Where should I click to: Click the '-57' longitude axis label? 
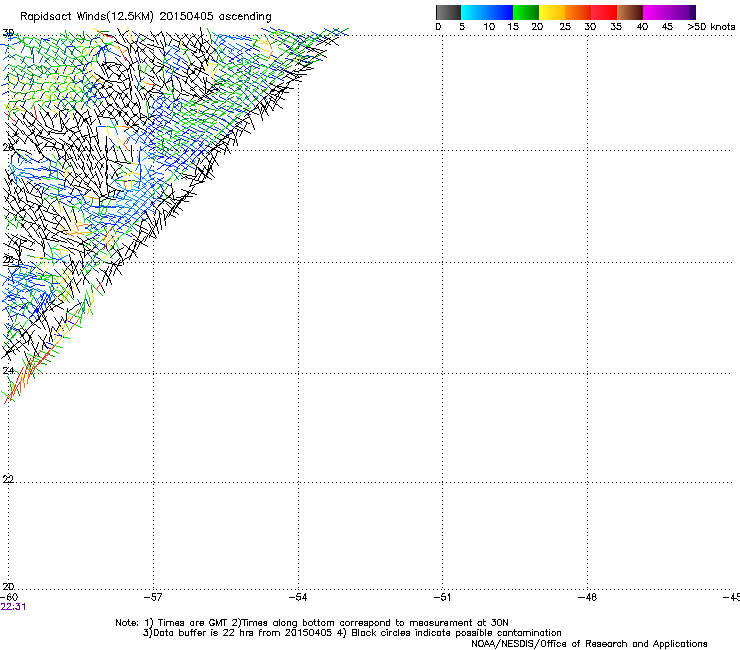click(153, 597)
